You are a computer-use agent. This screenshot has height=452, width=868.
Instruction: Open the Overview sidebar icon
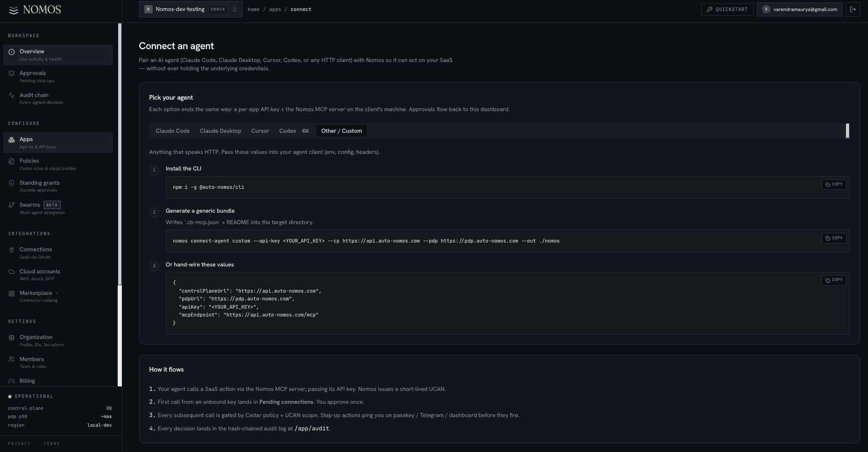11,52
